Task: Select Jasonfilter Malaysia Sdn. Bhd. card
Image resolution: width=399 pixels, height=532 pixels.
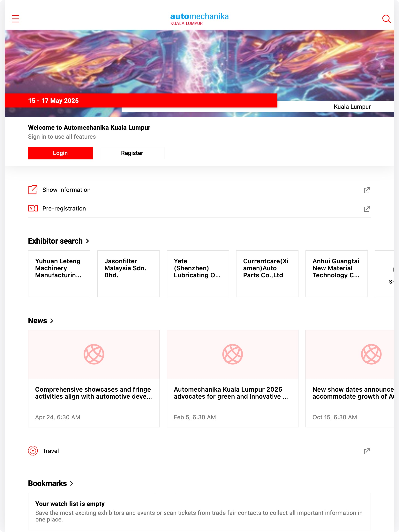Action: [x=129, y=274]
